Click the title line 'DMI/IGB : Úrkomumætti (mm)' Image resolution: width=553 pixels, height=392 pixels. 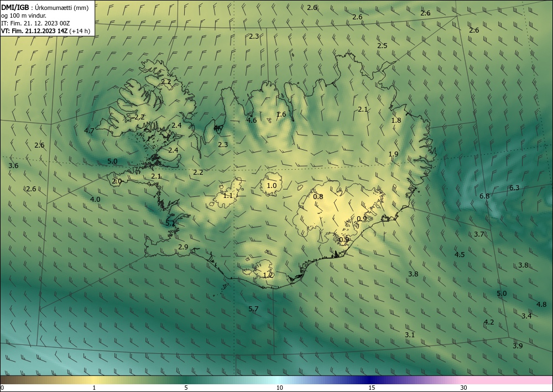[x=45, y=8]
